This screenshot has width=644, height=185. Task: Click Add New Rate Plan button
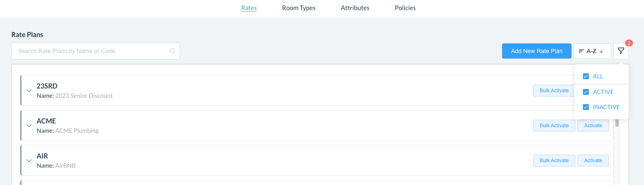pos(537,51)
